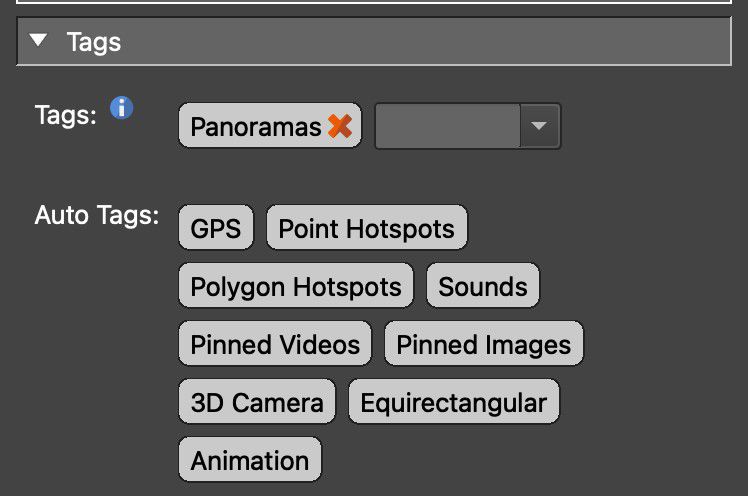Select the Polygon Hotspots auto tag
The height and width of the screenshot is (496, 748).
(296, 286)
